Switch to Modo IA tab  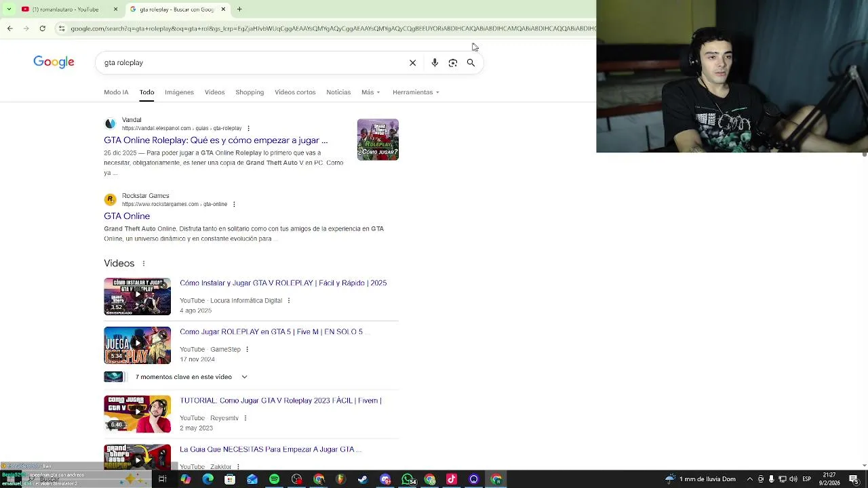coord(116,92)
